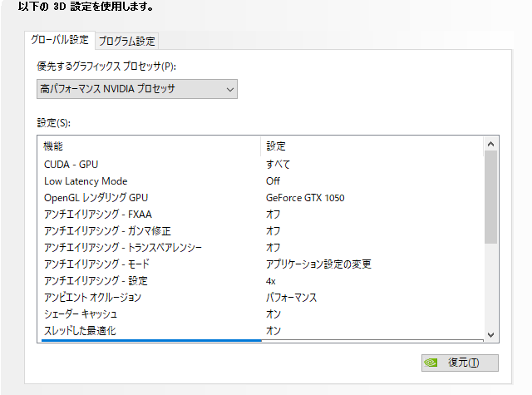The height and width of the screenshot is (395, 532).
Task: Click the GeForce GTX 1050 value
Action: (x=305, y=198)
